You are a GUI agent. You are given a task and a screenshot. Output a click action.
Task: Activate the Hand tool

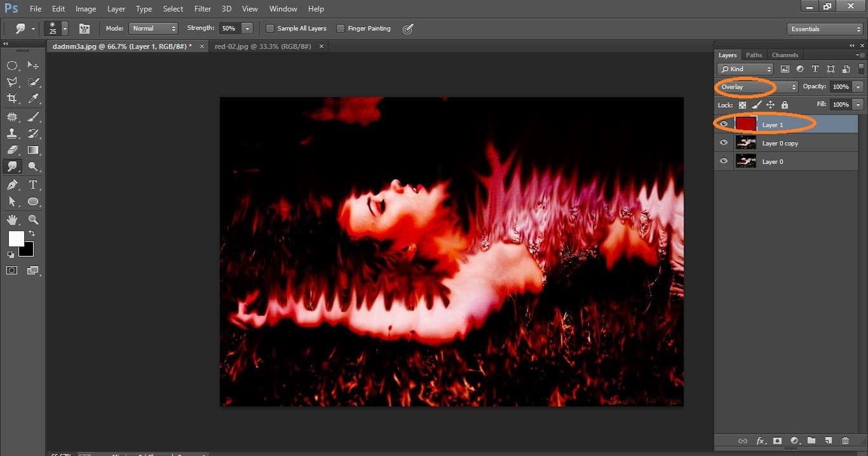pos(12,220)
